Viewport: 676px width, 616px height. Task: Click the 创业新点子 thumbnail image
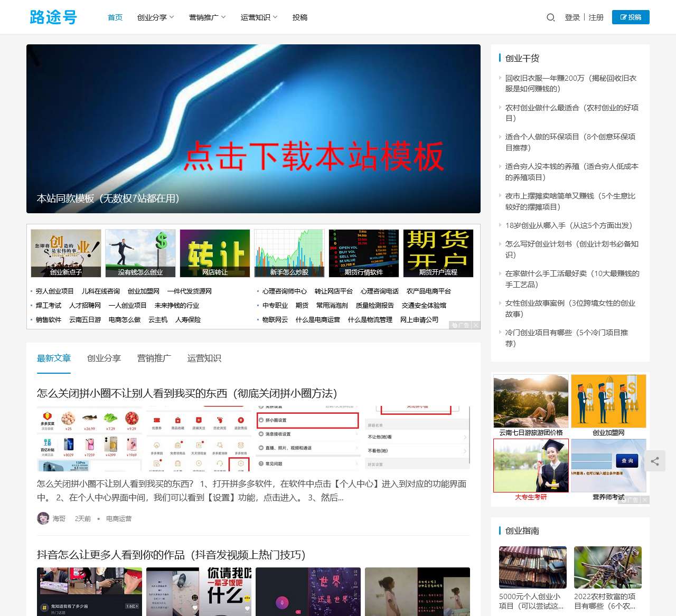[66, 253]
